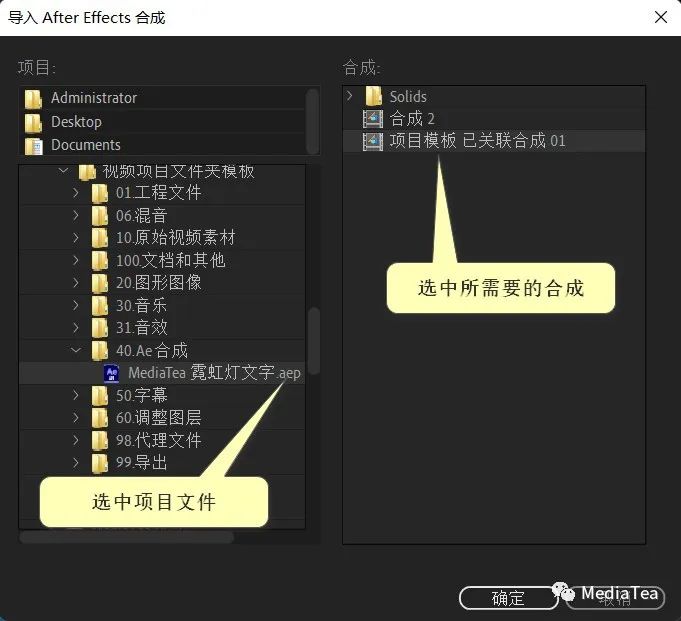The width and height of the screenshot is (681, 621).
Task: Select the Desktop location
Action: [162, 122]
